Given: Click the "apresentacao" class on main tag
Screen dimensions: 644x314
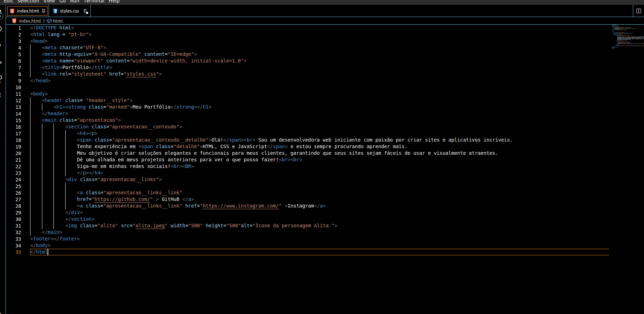Looking at the screenshot, I should tap(98, 120).
